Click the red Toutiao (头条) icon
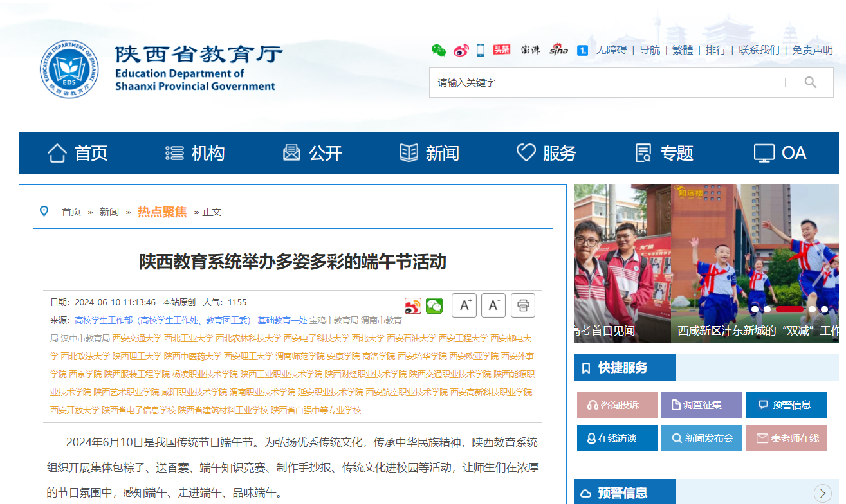The height and width of the screenshot is (504, 846). pyautogui.click(x=502, y=50)
